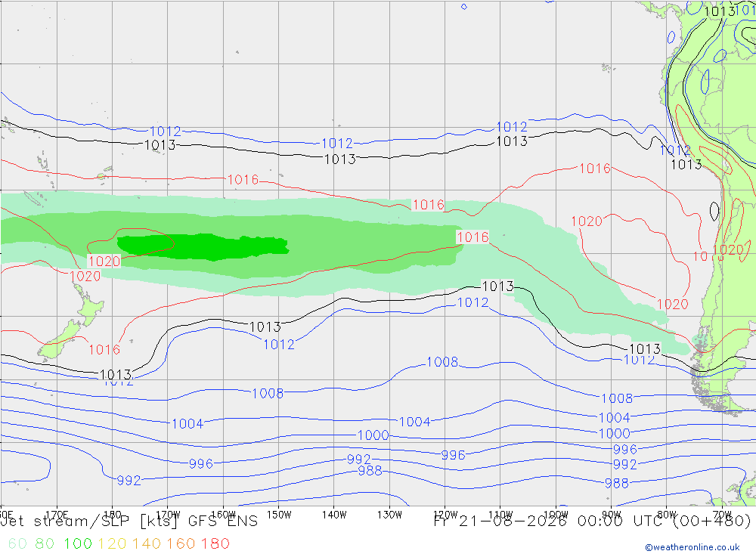The width and height of the screenshot is (756, 554).
Task: Click the 70W longitude label
Action: [x=722, y=515]
